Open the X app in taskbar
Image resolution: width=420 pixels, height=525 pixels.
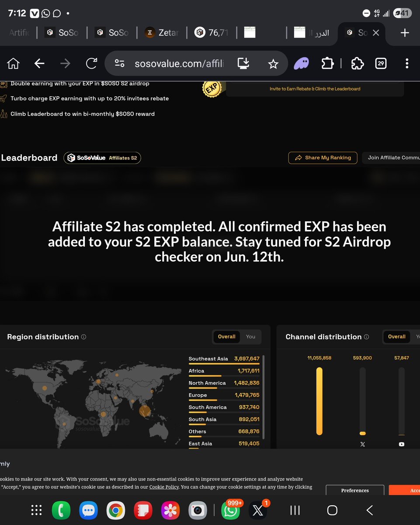(x=258, y=510)
